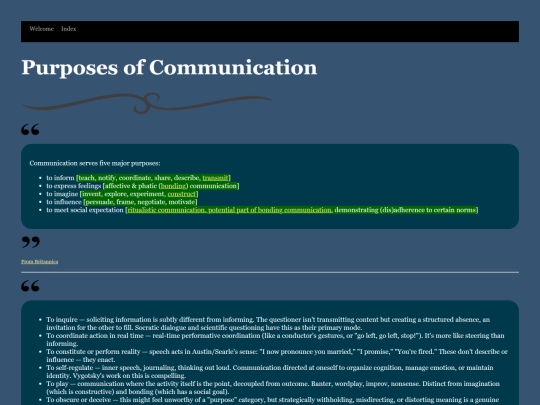
Task: Follow the 'bonding' link
Action: [173, 186]
